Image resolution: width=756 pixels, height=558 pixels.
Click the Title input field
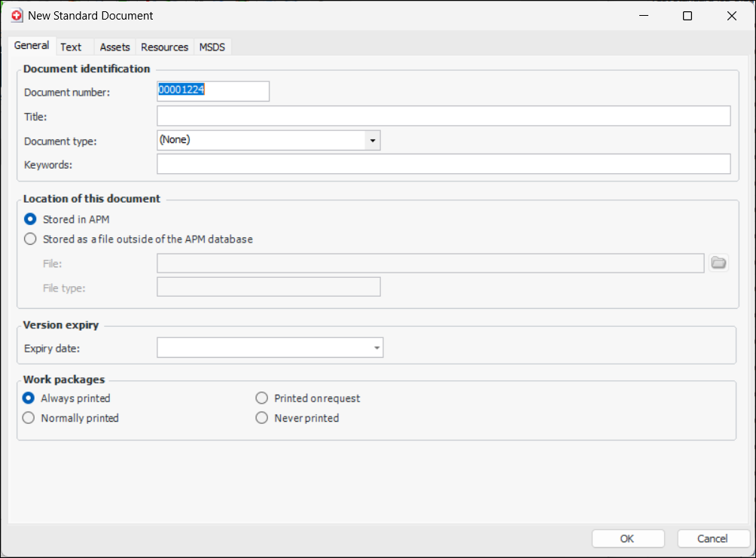click(444, 116)
